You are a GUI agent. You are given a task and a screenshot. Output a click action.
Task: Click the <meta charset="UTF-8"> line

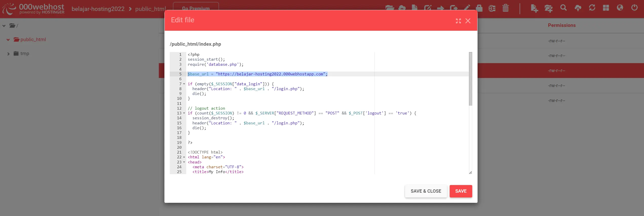click(218, 167)
